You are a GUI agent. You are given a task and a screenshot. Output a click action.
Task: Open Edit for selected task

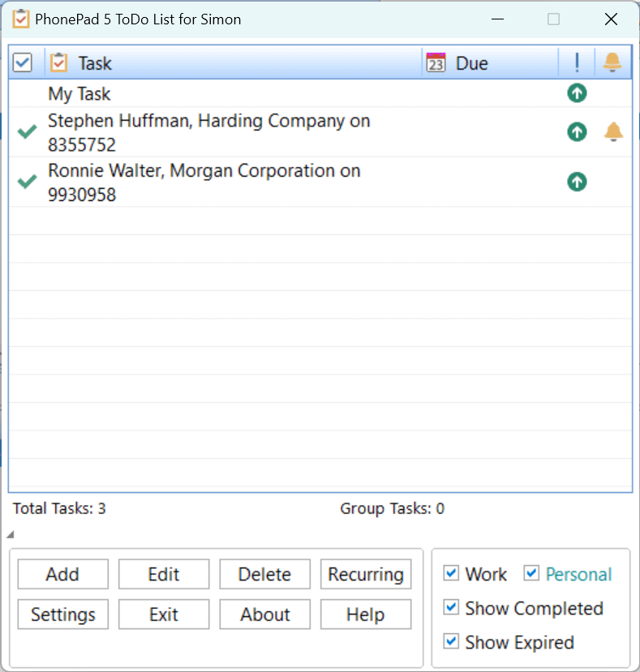[x=164, y=574]
